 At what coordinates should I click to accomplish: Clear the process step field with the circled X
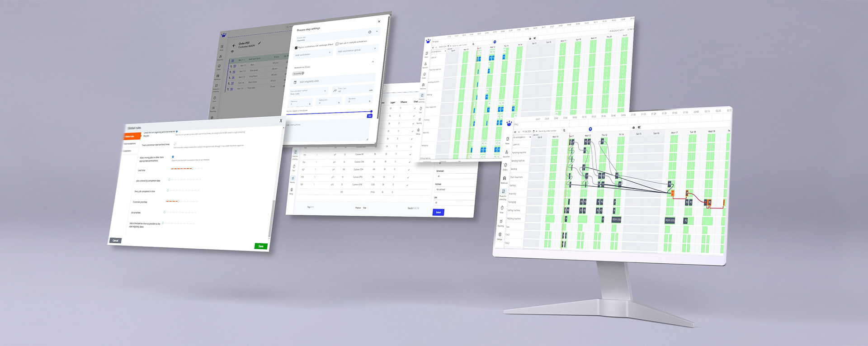click(370, 32)
